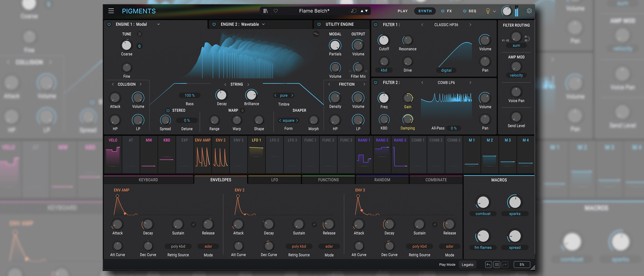Screen dimensions: 644x276
Task: Open the hamburger main menu
Action: pos(111,11)
